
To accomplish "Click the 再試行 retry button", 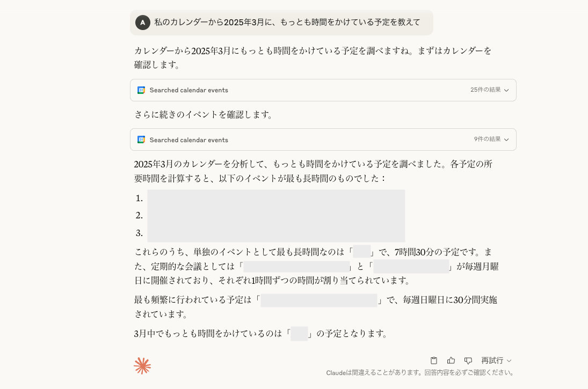I will point(492,361).
